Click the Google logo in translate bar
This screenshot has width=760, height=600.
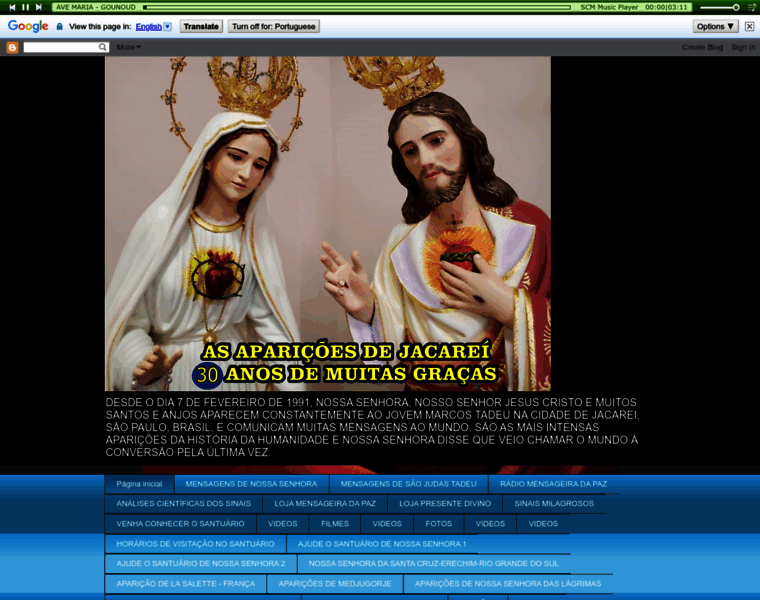[28, 27]
